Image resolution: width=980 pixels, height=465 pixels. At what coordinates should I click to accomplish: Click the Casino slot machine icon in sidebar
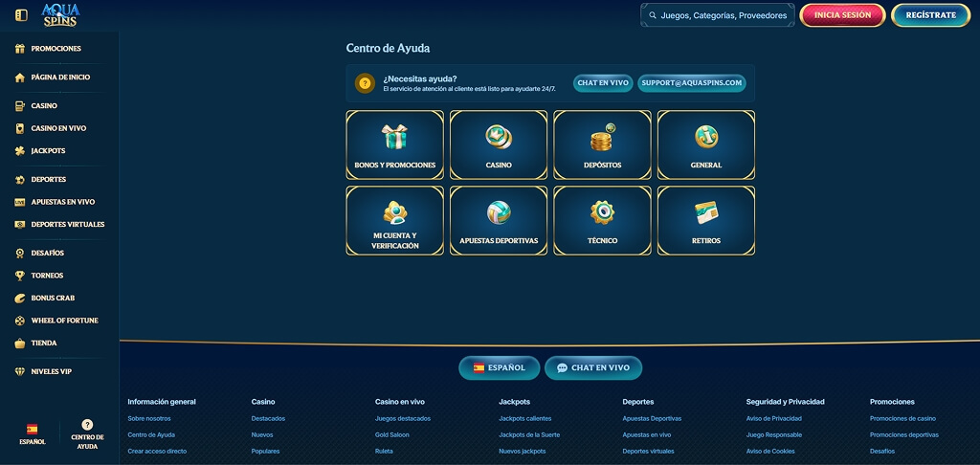[20, 106]
